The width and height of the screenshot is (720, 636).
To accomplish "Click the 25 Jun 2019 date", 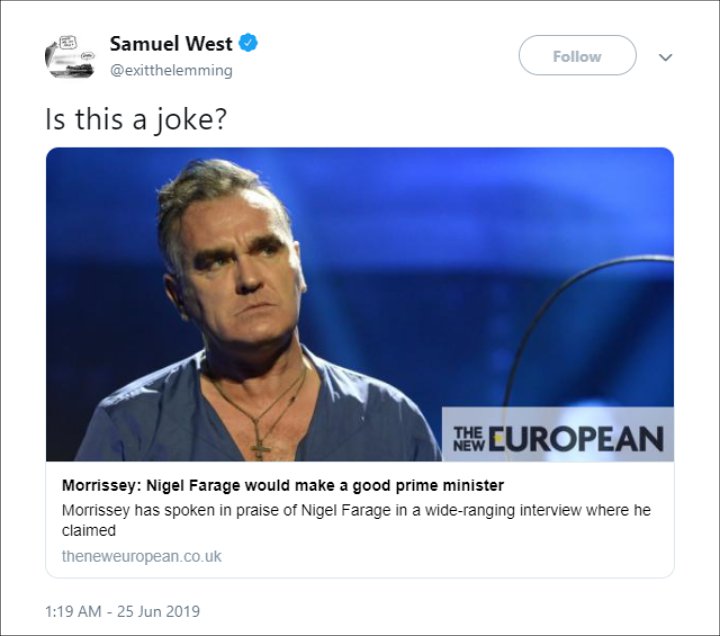I will 158,612.
